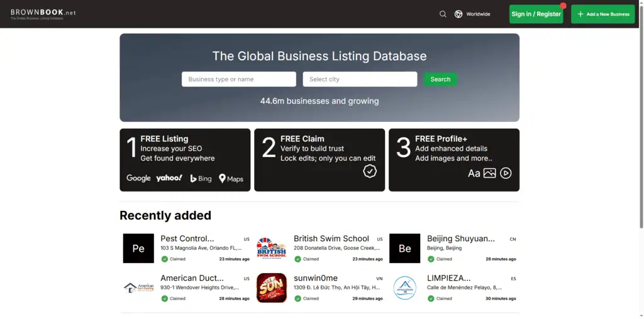Image resolution: width=644 pixels, height=319 pixels.
Task: Click the play video icon in Profile+ card
Action: [506, 173]
